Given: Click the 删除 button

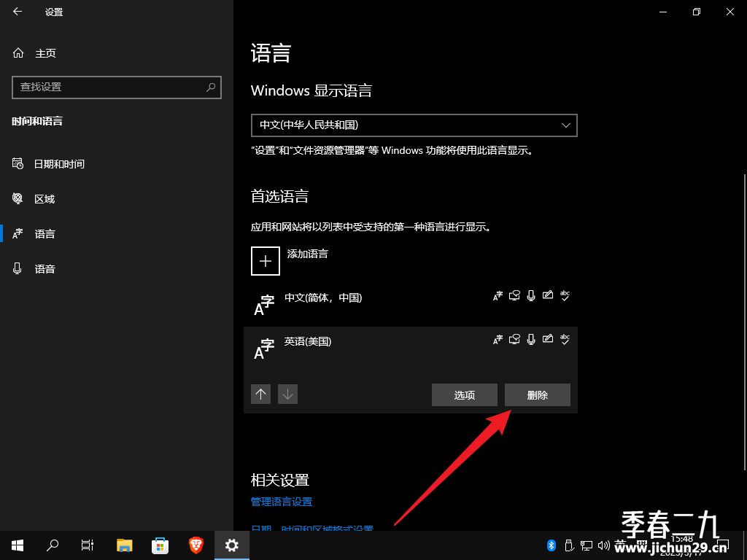Looking at the screenshot, I should click(538, 394).
